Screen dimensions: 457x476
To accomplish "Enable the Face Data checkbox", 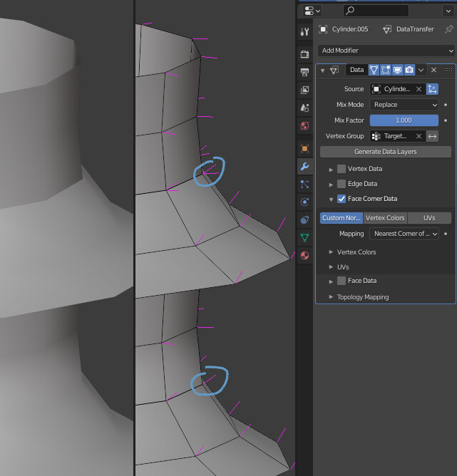I will pos(342,281).
